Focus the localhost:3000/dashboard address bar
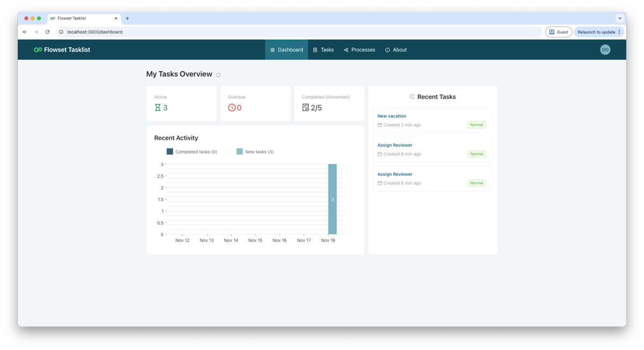The height and width of the screenshot is (350, 644). 301,32
